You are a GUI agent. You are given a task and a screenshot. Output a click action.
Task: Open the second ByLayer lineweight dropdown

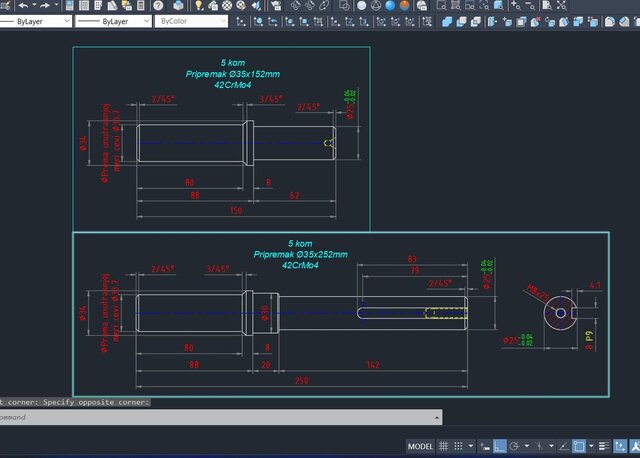point(144,21)
